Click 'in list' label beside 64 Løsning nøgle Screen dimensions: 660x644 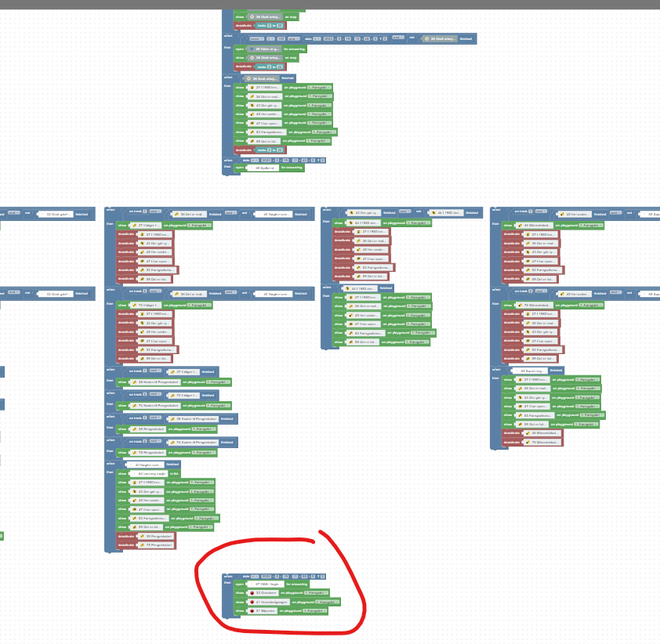click(174, 474)
